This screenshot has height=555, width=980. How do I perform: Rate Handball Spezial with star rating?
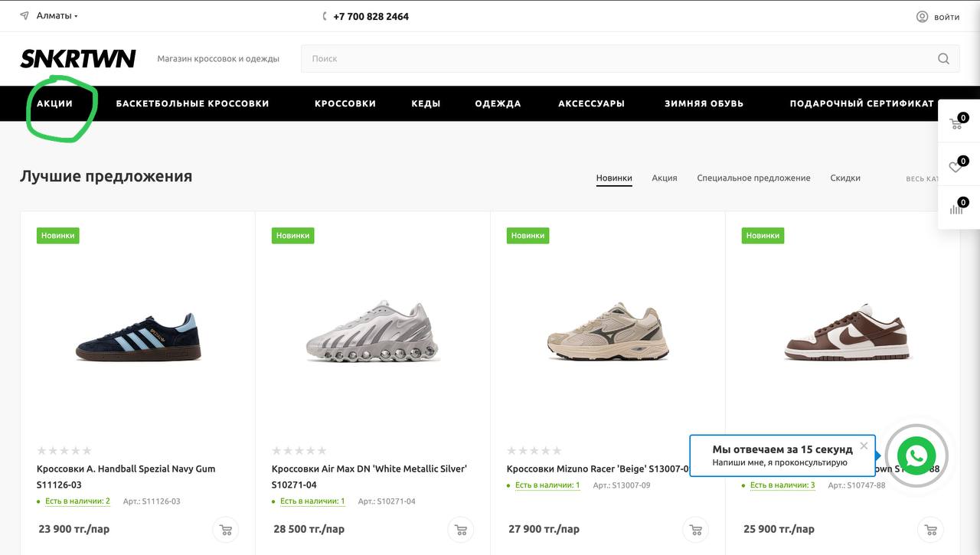point(64,451)
